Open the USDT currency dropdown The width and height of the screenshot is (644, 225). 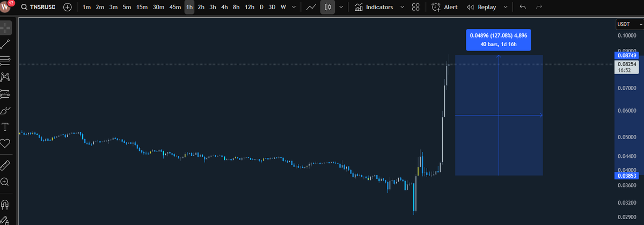629,25
